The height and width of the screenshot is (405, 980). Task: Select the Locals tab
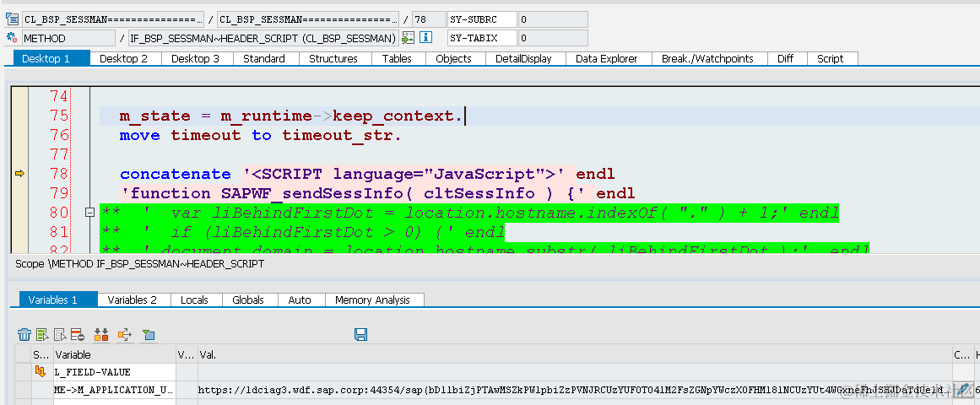pyautogui.click(x=194, y=300)
